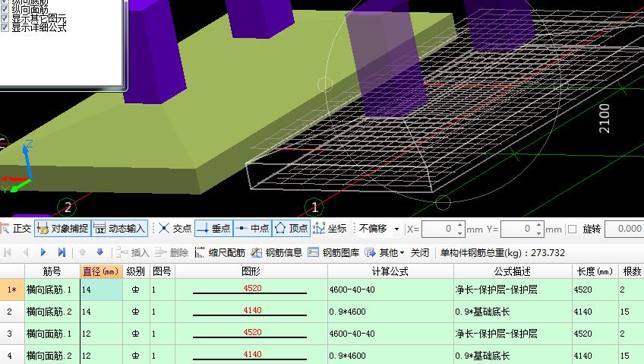The image size is (644, 364).
Task: Open 钢筋信息 rebar information
Action: [x=277, y=252]
